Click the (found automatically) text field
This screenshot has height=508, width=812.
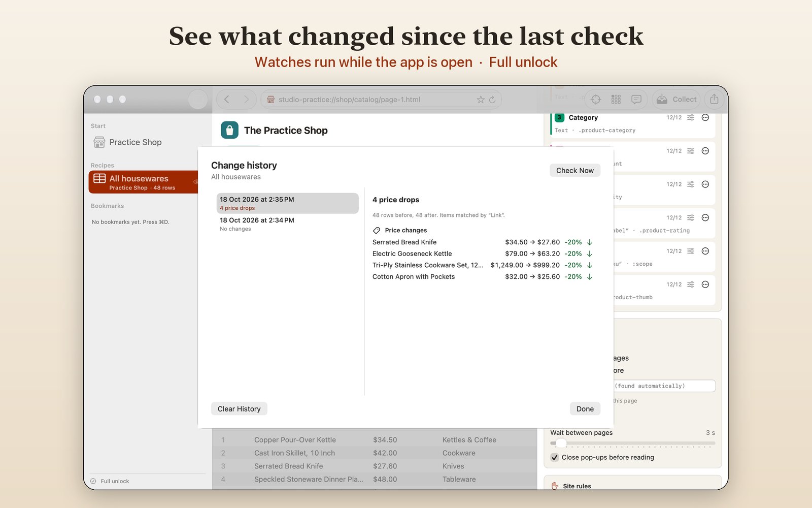coord(665,386)
